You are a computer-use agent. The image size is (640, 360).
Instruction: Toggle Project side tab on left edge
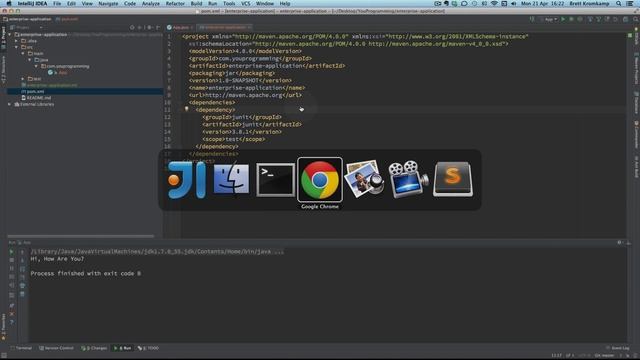pyautogui.click(x=3, y=38)
